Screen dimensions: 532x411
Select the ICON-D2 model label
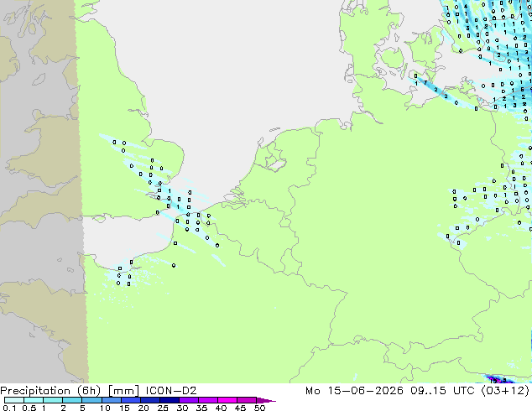click(x=171, y=391)
